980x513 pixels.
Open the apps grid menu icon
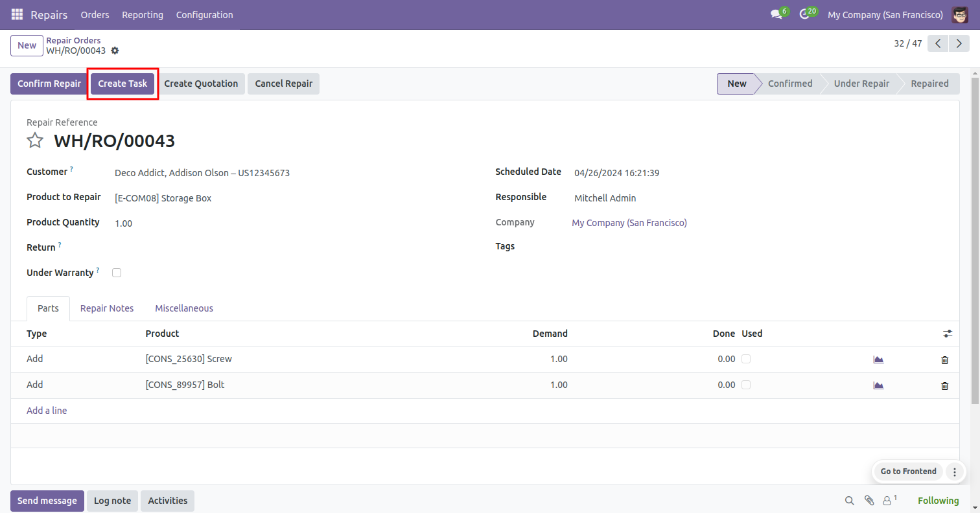(17, 14)
